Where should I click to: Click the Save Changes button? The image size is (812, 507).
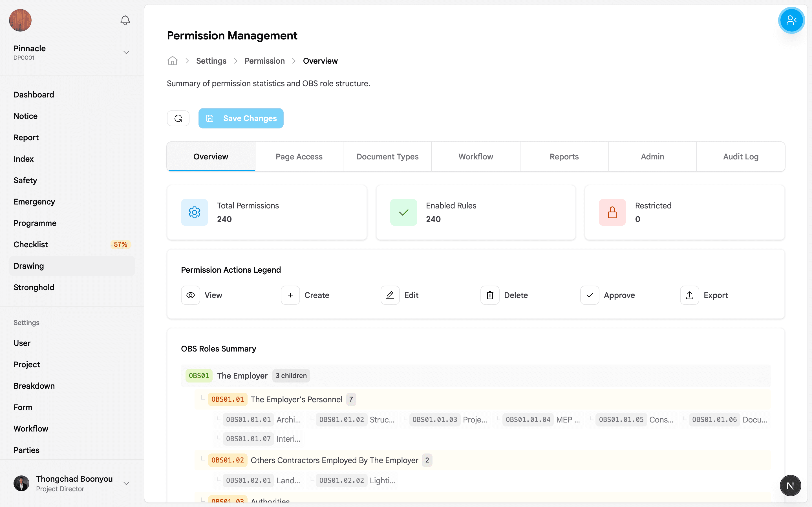coord(241,118)
